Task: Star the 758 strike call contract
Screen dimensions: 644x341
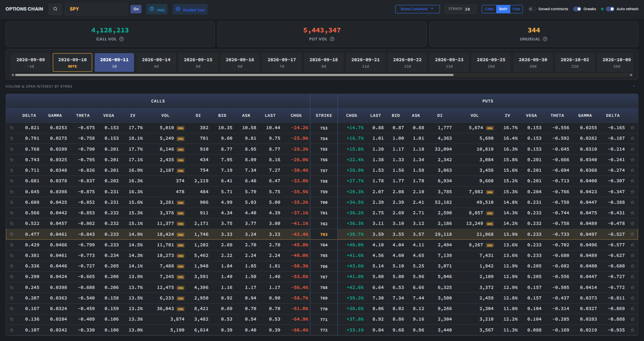Action: 12,181
